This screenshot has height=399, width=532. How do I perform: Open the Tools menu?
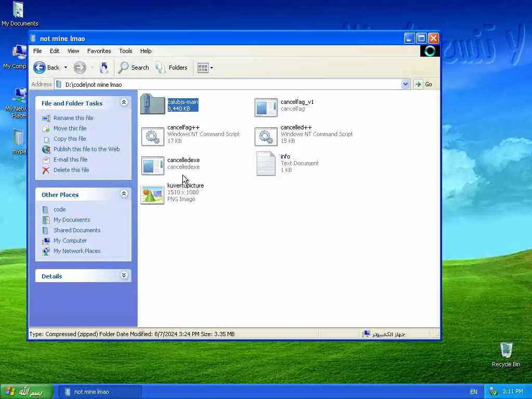[126, 51]
